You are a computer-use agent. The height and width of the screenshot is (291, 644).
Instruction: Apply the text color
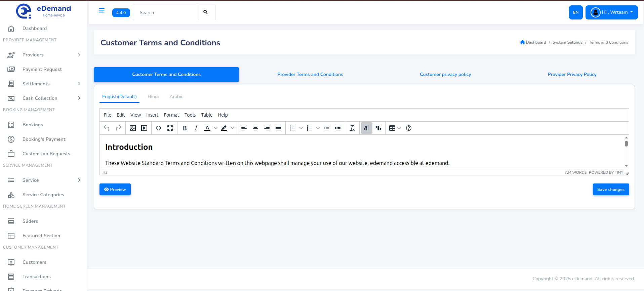click(x=207, y=128)
